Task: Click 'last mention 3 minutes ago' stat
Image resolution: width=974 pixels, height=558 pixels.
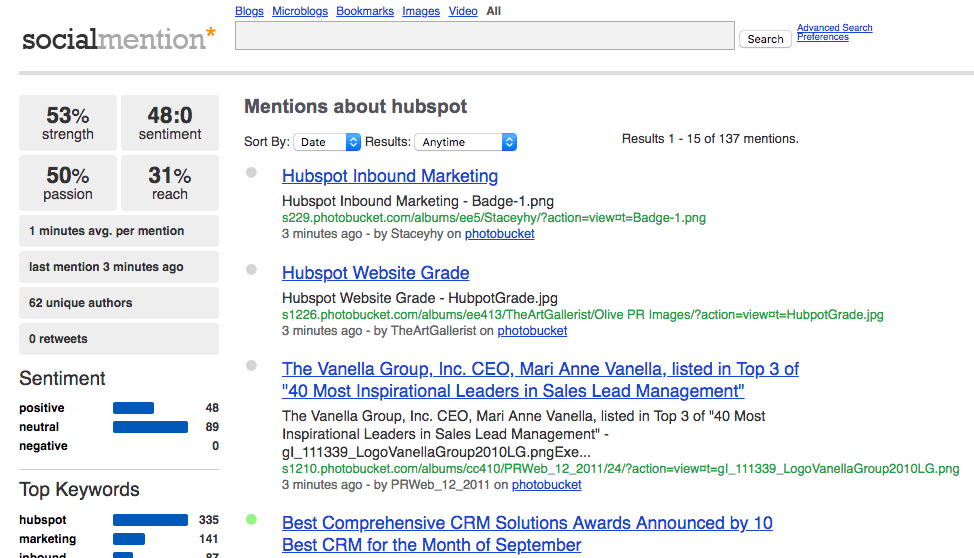Action: [x=119, y=267]
